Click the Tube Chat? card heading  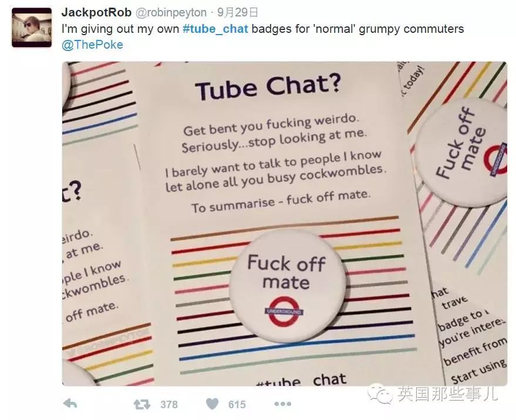tap(268, 86)
